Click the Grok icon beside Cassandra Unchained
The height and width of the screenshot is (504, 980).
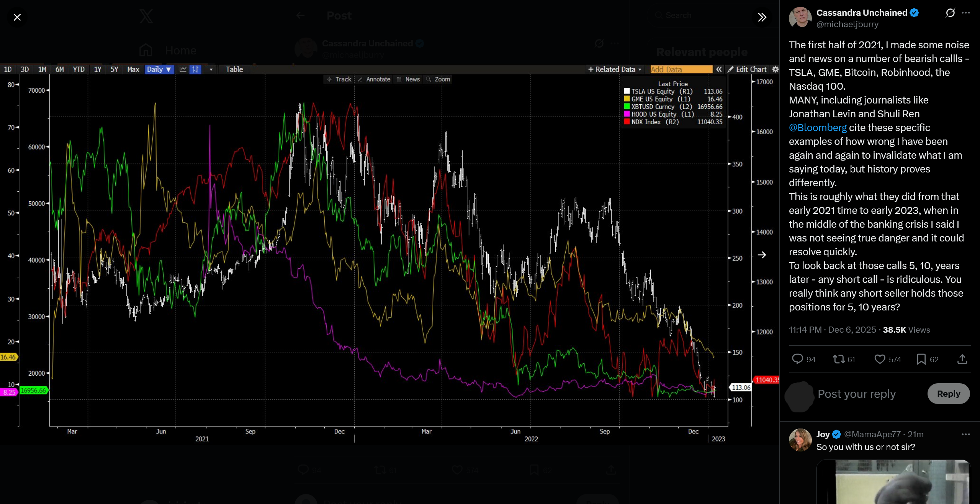click(950, 13)
